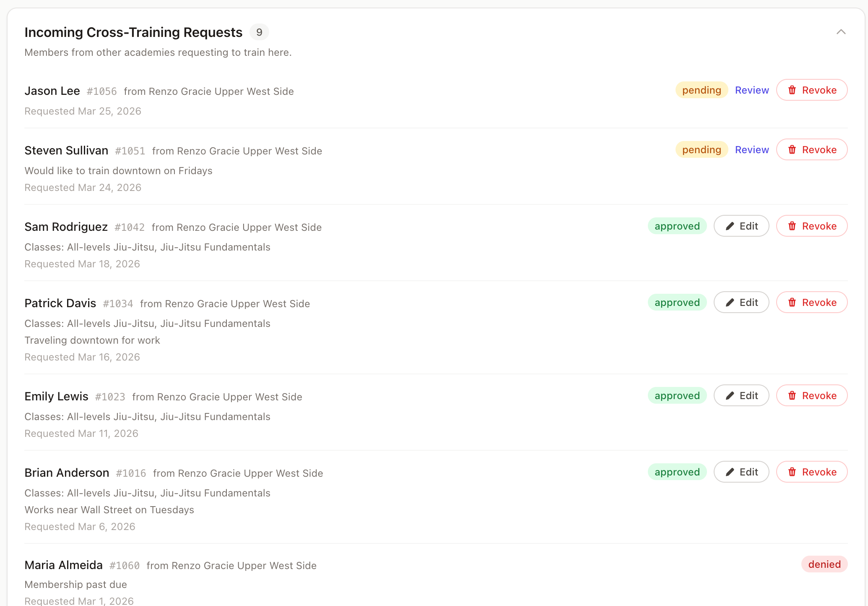The height and width of the screenshot is (606, 868).
Task: Click trash icon in Jason Lee's row
Action: pyautogui.click(x=792, y=90)
